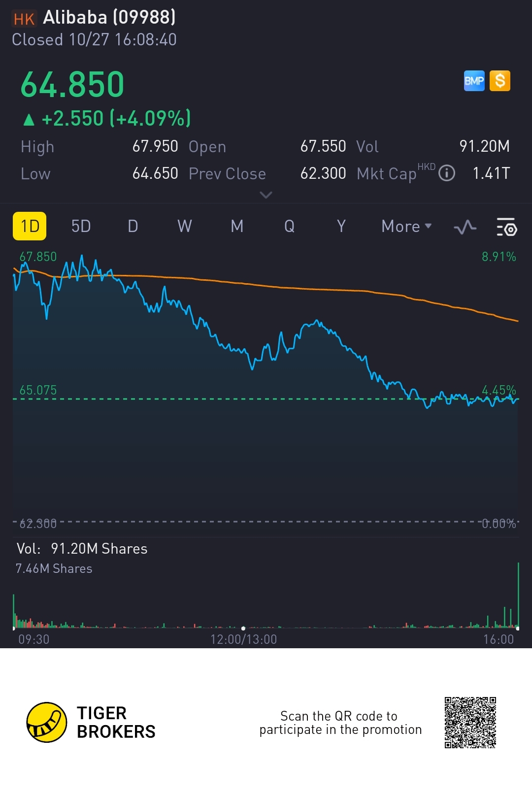This screenshot has width=532, height=797.
Task: Open the chart indicator waveform icon
Action: [x=465, y=227]
